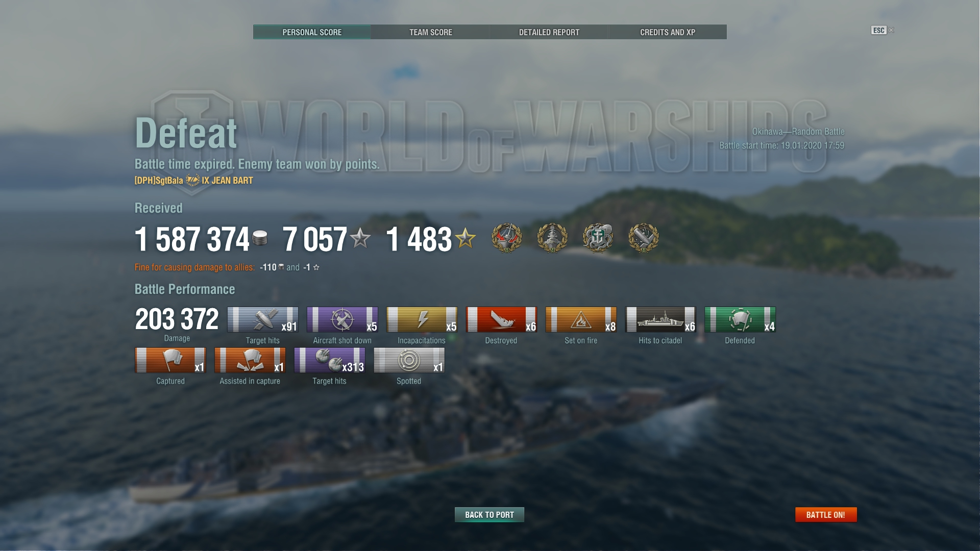Click the battleship achievement medal

[x=552, y=238]
